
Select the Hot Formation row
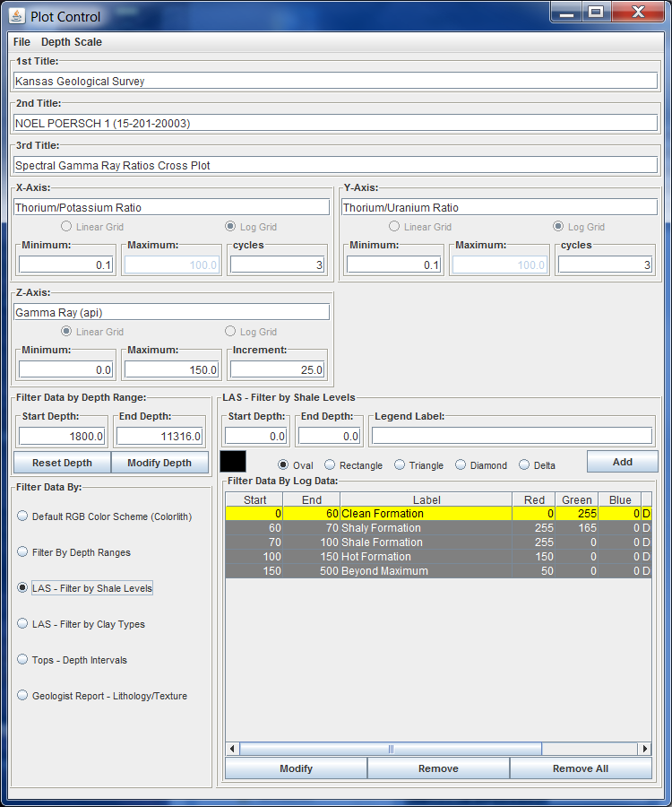[438, 557]
